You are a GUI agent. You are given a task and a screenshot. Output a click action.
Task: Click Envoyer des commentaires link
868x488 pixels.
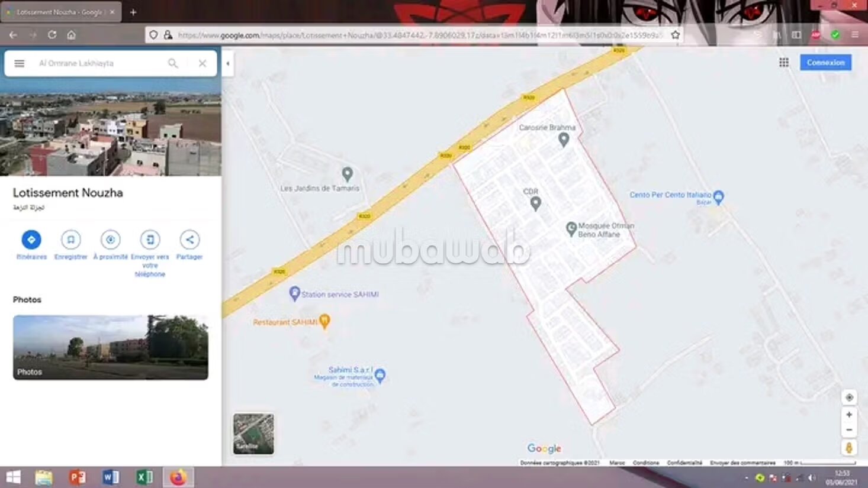pyautogui.click(x=742, y=463)
